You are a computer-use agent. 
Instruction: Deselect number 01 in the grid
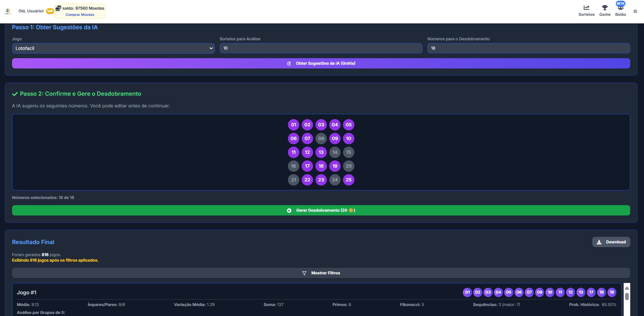click(x=293, y=125)
